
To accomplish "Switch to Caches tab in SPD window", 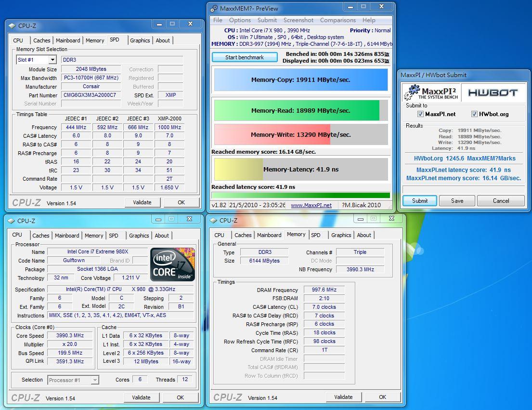I will pos(42,40).
